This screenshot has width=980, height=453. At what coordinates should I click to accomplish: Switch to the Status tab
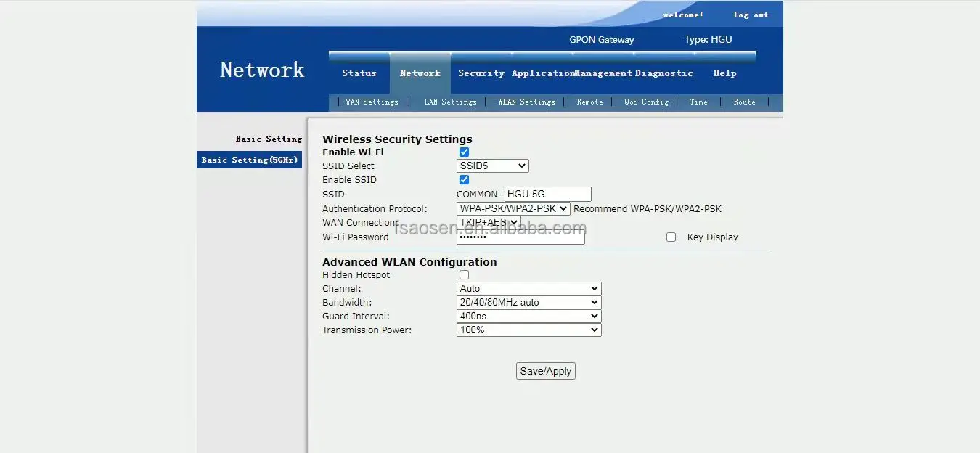click(359, 73)
